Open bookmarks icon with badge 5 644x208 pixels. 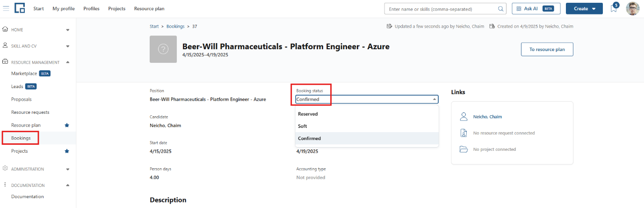click(614, 8)
